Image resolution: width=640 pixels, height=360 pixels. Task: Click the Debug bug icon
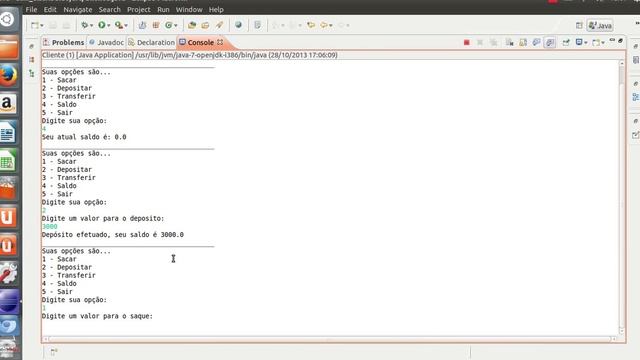click(84, 25)
